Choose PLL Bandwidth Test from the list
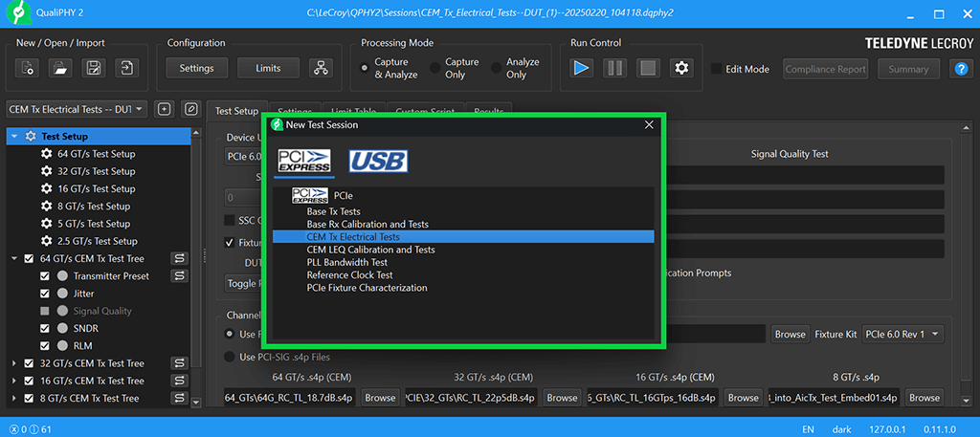 [x=346, y=262]
